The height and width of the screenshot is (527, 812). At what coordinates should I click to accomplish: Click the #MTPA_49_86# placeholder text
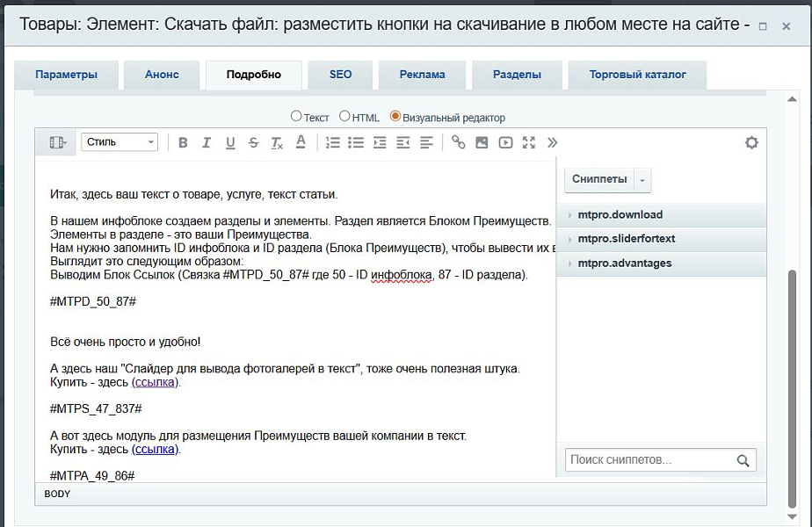click(x=92, y=476)
